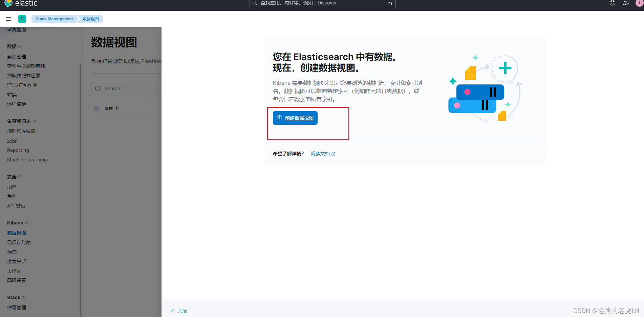Click the Kibana section question mark toggle
Image resolution: width=644 pixels, height=317 pixels.
(x=26, y=223)
